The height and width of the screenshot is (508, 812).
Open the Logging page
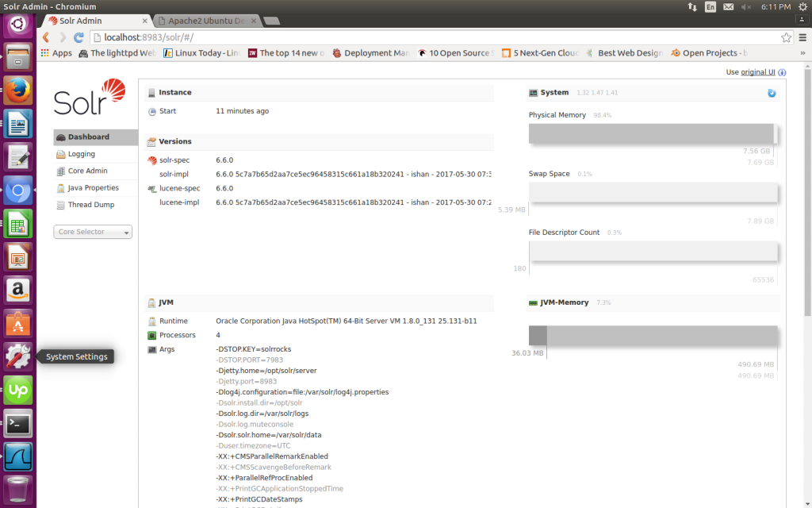[82, 154]
